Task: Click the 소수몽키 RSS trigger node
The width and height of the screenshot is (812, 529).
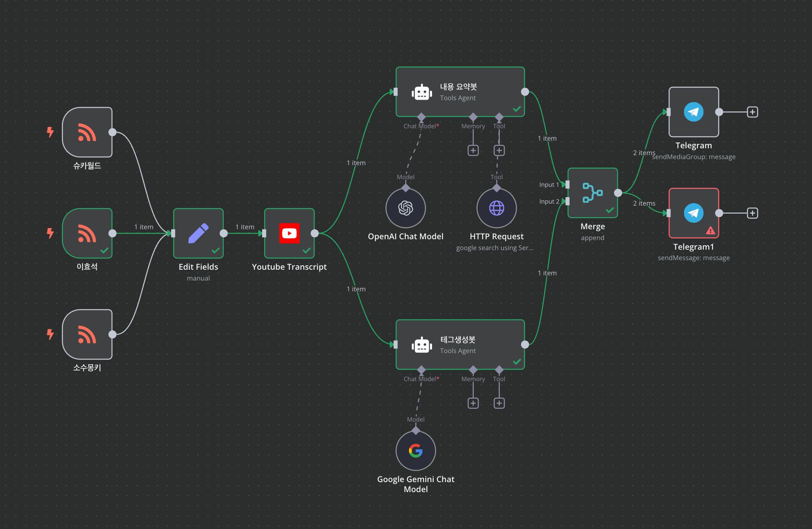Action: tap(87, 334)
